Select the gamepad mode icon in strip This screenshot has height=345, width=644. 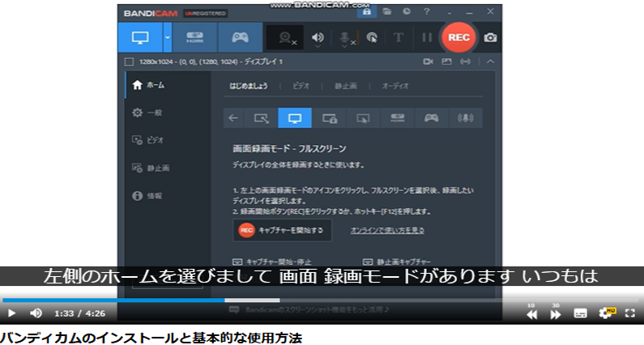click(431, 118)
